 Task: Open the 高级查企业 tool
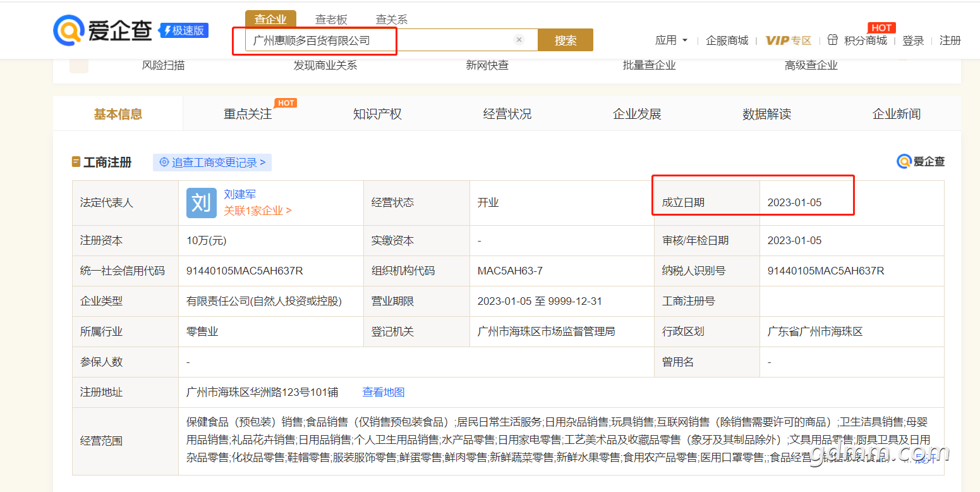pyautogui.click(x=811, y=65)
